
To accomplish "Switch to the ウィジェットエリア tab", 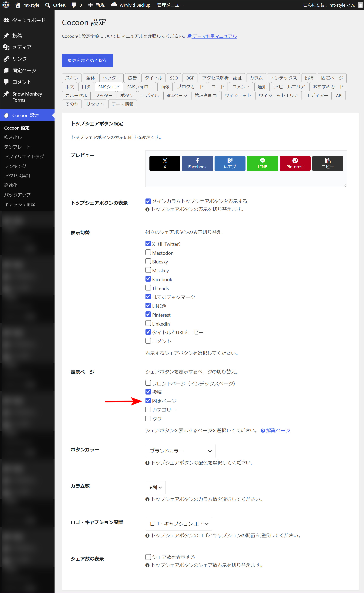I will coord(279,95).
